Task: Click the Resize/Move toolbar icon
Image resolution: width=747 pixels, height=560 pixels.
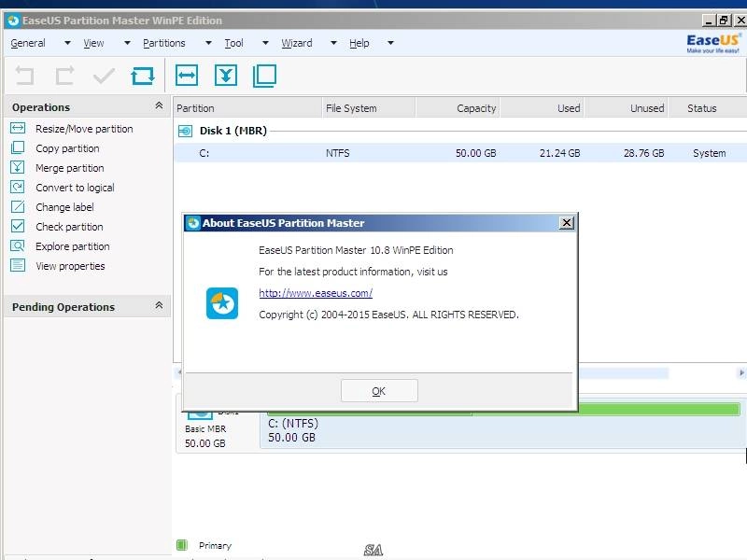Action: click(186, 76)
